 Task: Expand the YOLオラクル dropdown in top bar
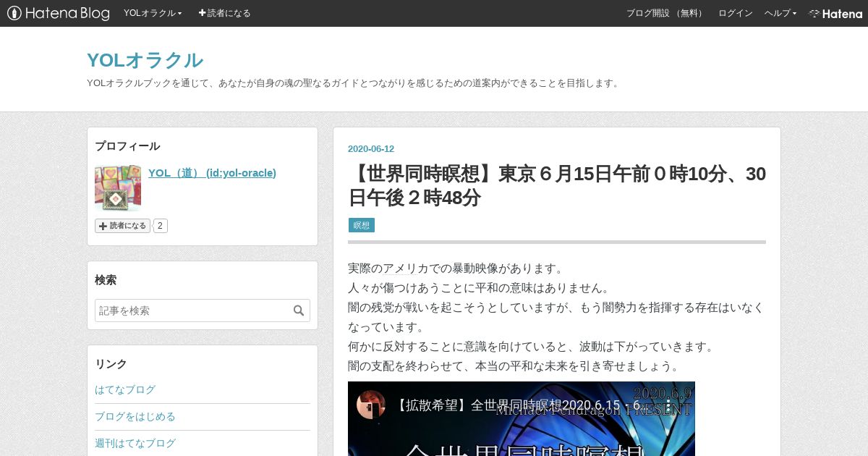(x=153, y=13)
